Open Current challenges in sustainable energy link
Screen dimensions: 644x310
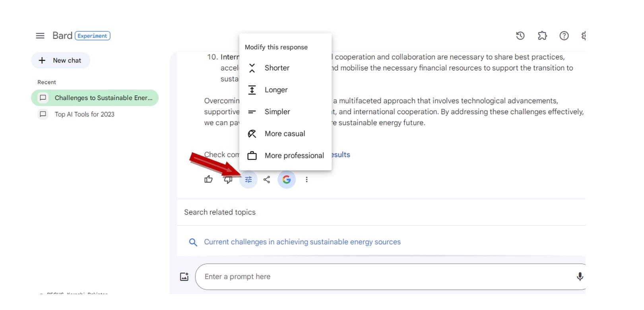coord(303,242)
